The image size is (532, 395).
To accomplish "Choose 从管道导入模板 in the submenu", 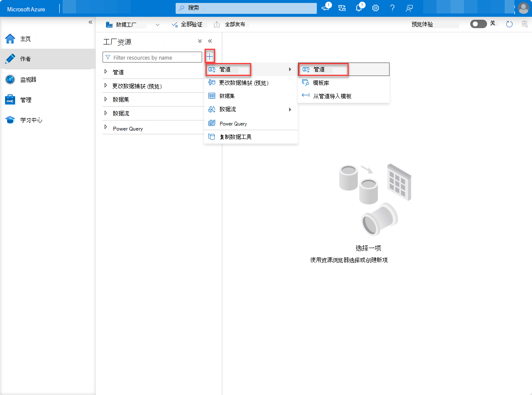I will pyautogui.click(x=344, y=96).
